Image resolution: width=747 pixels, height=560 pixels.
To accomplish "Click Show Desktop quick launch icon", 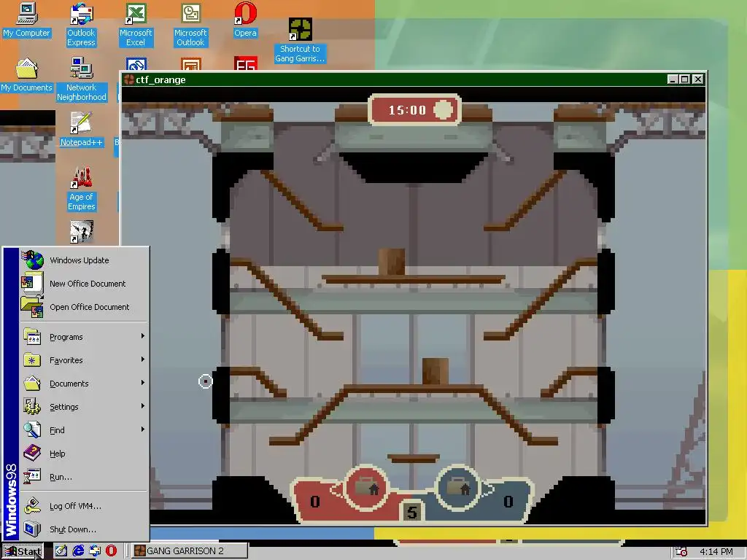I will tap(61, 551).
